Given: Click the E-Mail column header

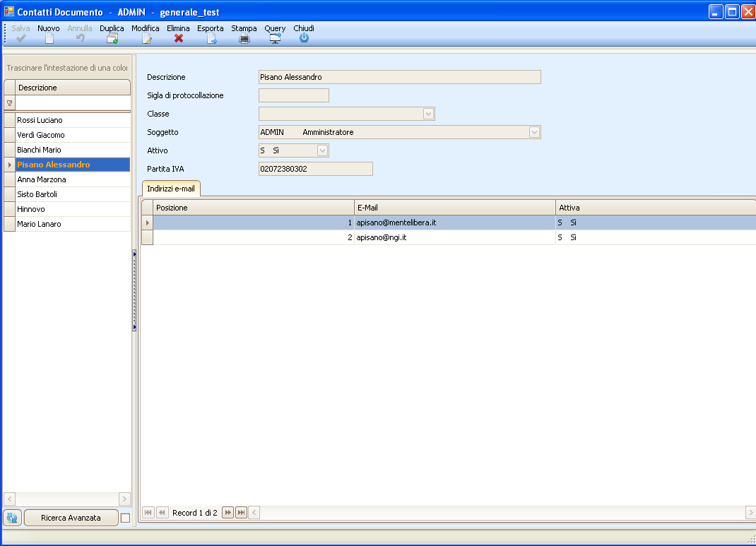Looking at the screenshot, I should pos(454,208).
